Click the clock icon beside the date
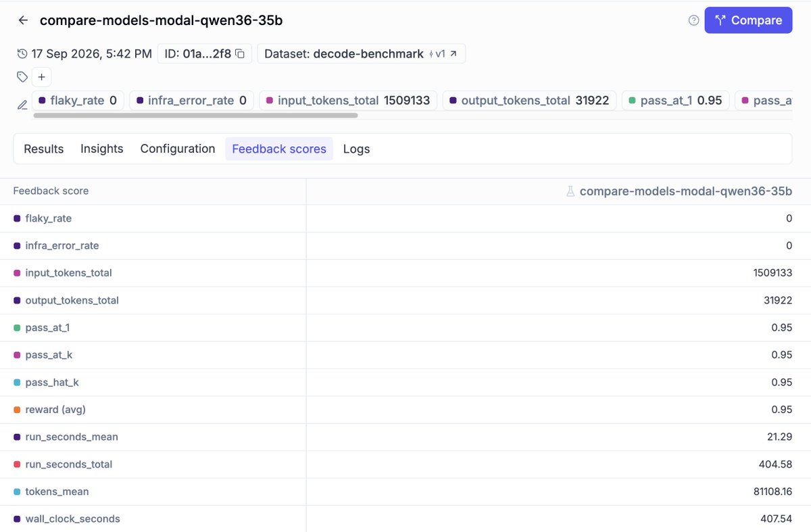The height and width of the screenshot is (532, 811). coord(22,54)
